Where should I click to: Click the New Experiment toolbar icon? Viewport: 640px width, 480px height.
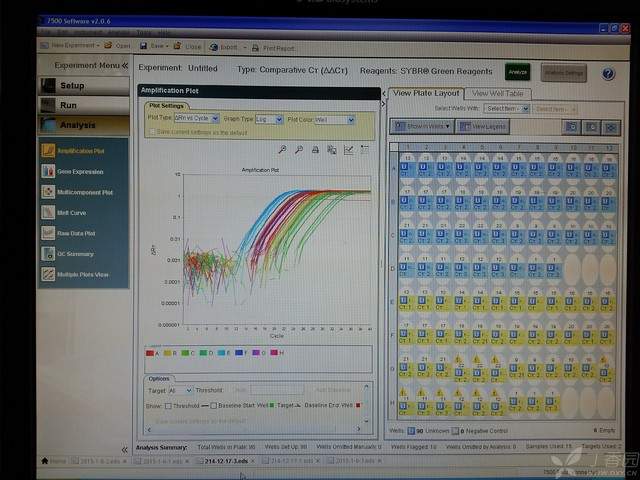click(45, 45)
